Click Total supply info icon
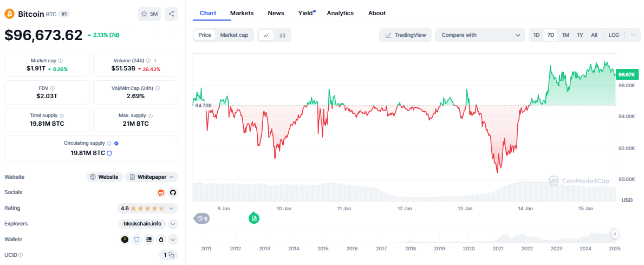The height and width of the screenshot is (265, 644). point(62,116)
